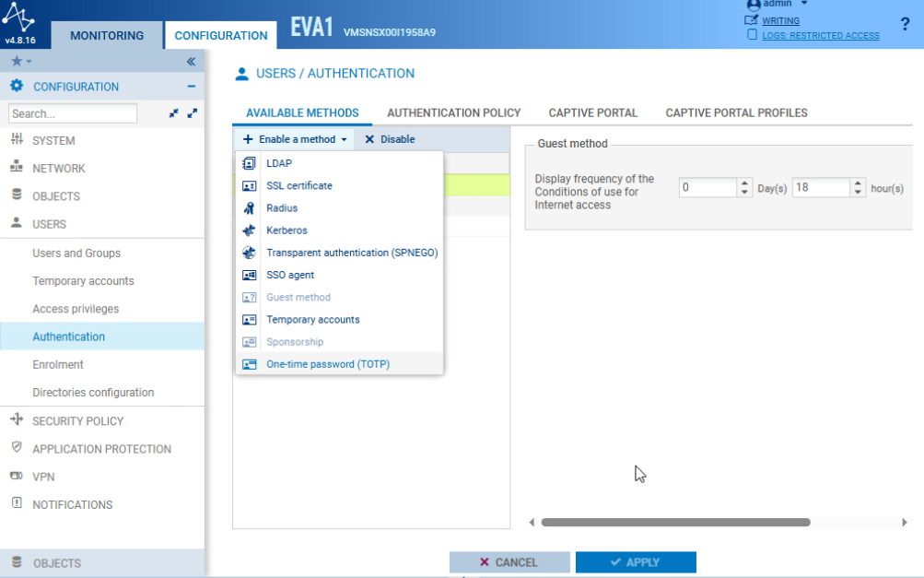Click the Objects database icon under Network
Viewport: 924px width, 578px height.
(17, 195)
